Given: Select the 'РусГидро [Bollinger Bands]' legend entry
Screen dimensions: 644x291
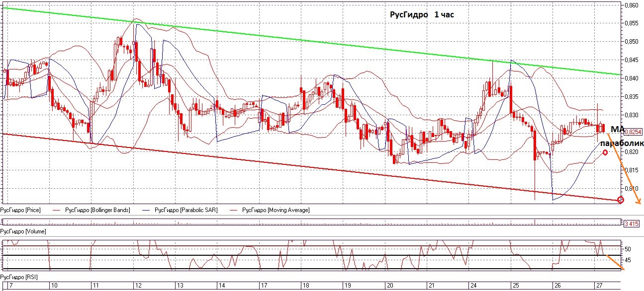Looking at the screenshot, I should (x=97, y=210).
